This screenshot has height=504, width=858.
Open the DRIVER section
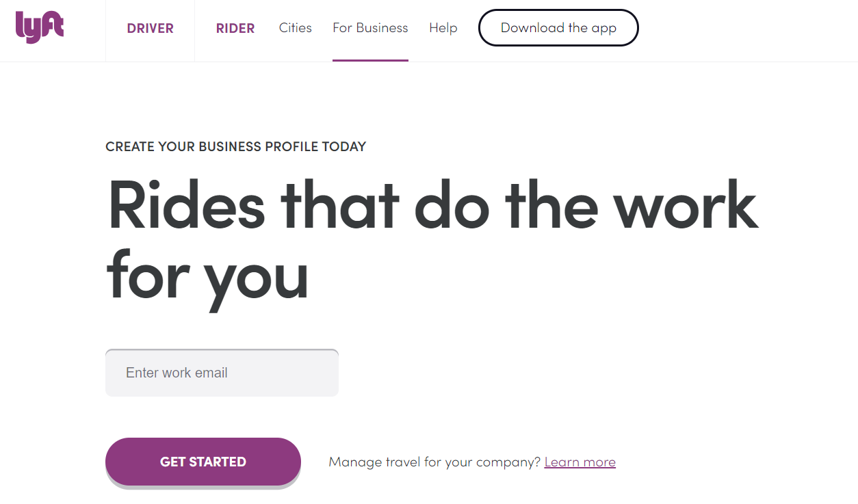click(x=151, y=29)
